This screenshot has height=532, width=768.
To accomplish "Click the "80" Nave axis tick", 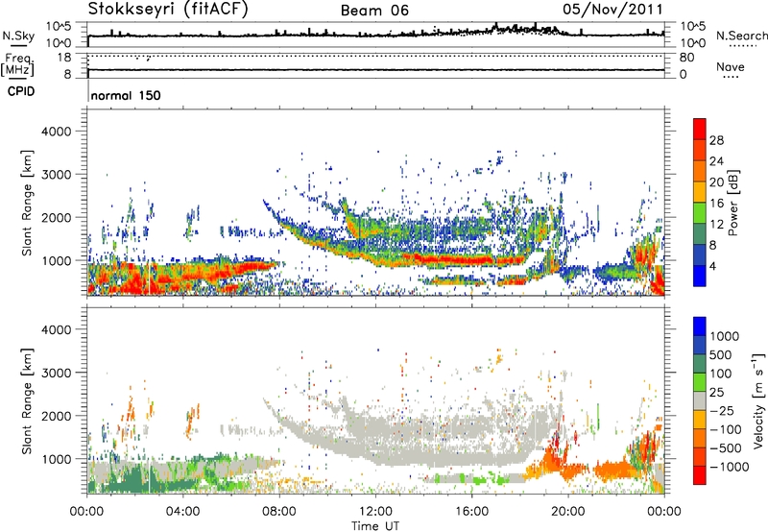I will (x=686, y=58).
